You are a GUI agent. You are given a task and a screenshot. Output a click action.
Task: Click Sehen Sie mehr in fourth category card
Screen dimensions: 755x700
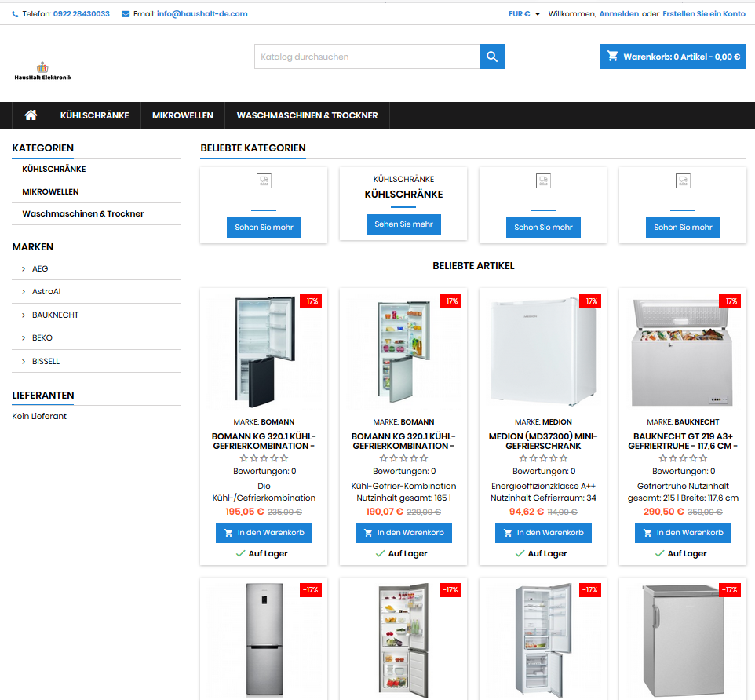(x=683, y=228)
